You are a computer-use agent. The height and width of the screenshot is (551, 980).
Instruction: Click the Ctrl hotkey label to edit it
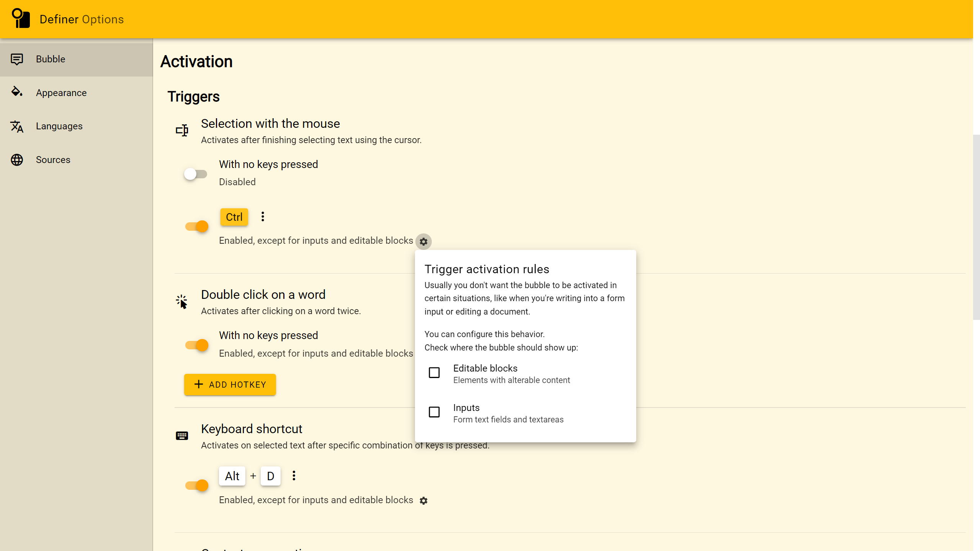[x=234, y=217]
